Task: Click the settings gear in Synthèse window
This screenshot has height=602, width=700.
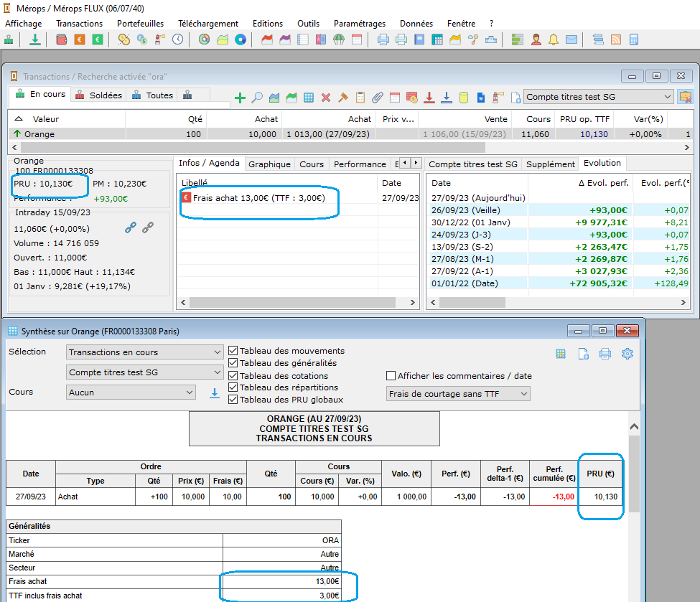Action: [627, 354]
